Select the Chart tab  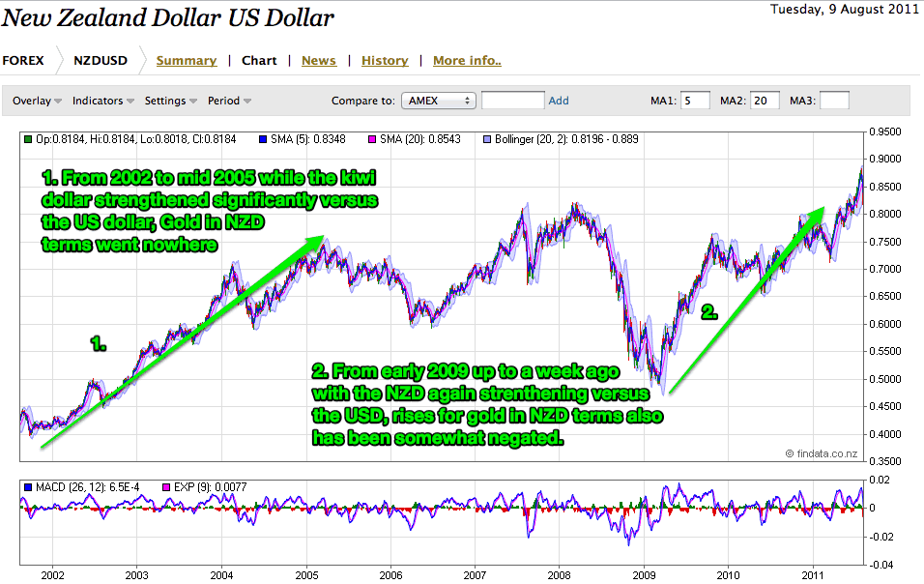pyautogui.click(x=259, y=60)
